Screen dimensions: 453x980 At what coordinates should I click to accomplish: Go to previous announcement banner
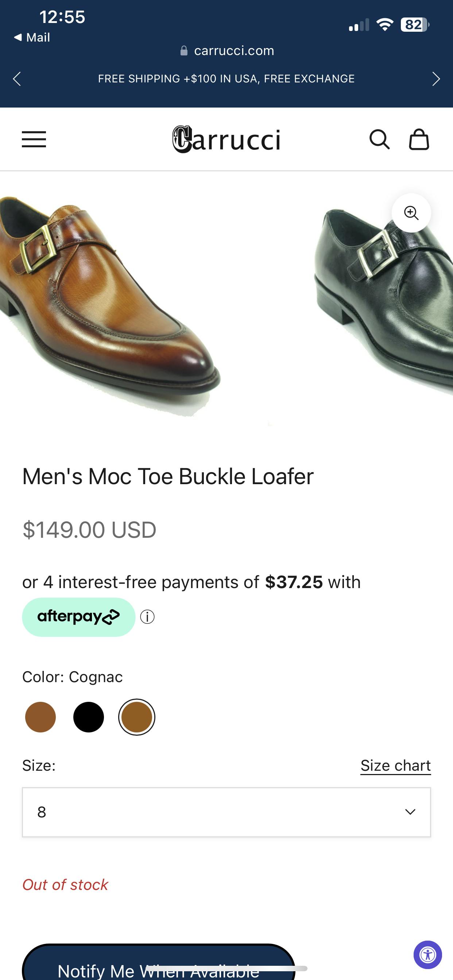pyautogui.click(x=17, y=79)
